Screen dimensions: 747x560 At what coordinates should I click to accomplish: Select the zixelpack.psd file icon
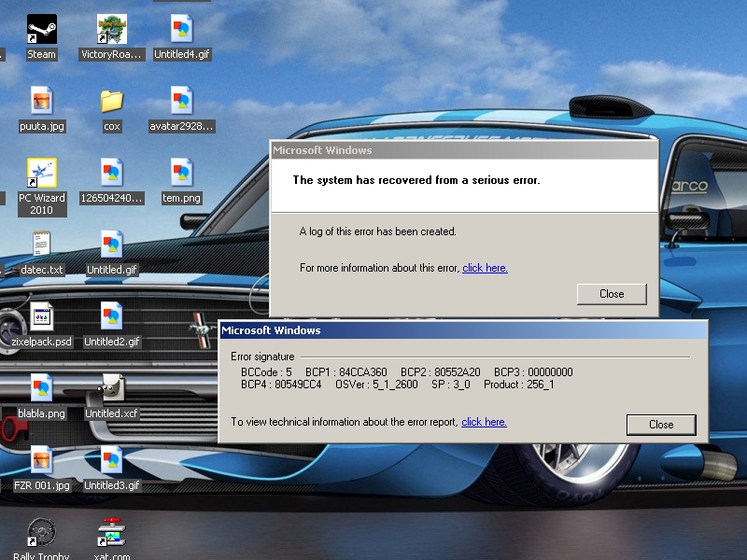tap(41, 316)
